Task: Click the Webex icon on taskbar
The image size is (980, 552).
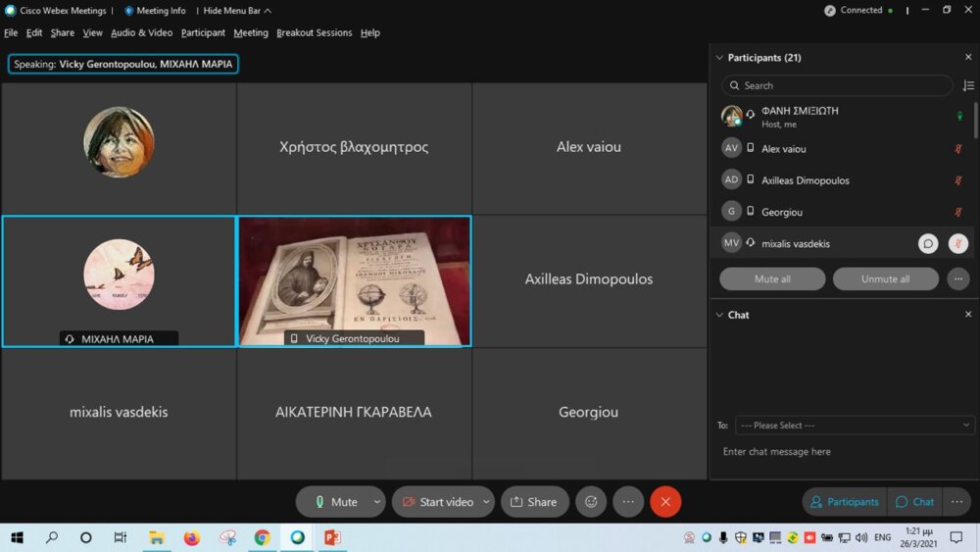Action: pyautogui.click(x=298, y=537)
